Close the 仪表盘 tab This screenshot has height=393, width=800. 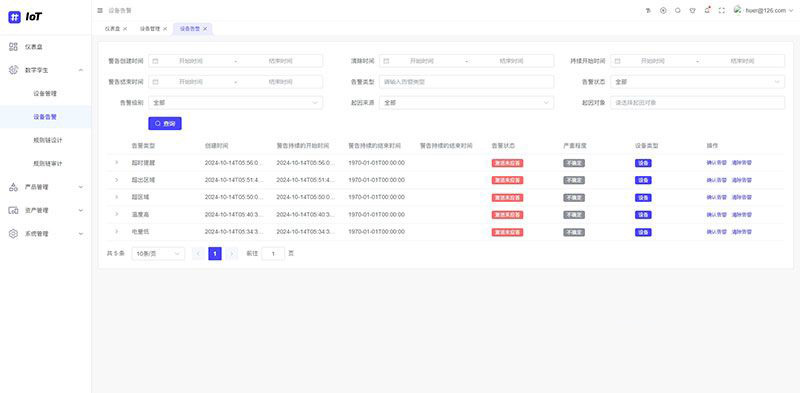click(125, 29)
